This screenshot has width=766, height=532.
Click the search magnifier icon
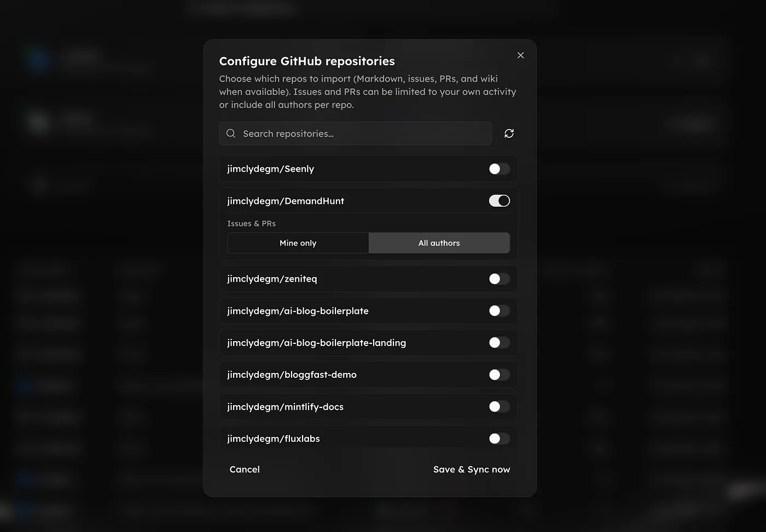pyautogui.click(x=231, y=133)
